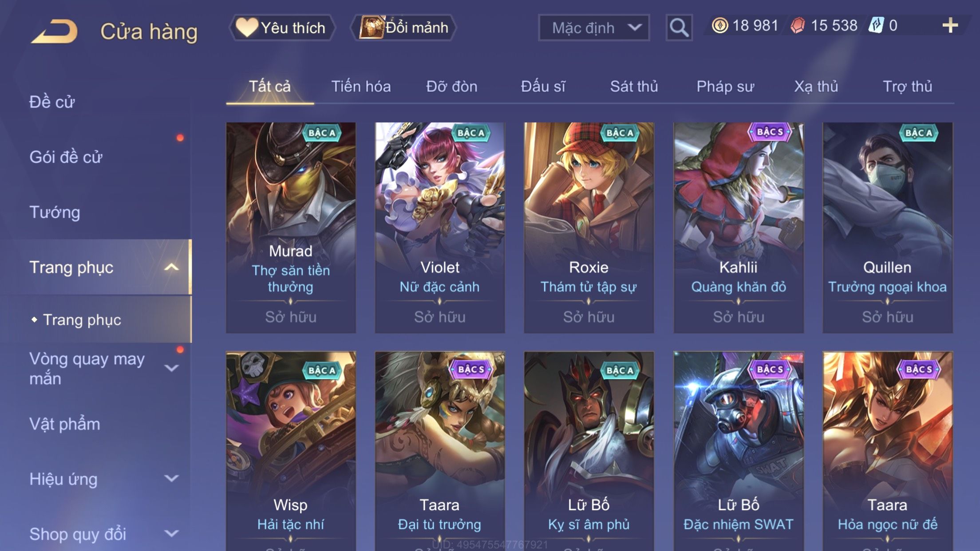Open Đổi mảnh fragment exchange chest

[x=404, y=28]
